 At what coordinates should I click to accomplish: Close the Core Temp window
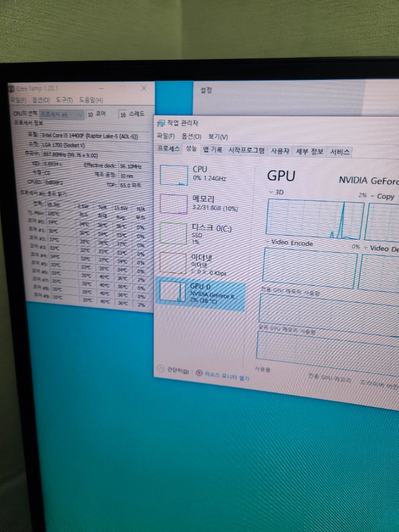(144, 88)
